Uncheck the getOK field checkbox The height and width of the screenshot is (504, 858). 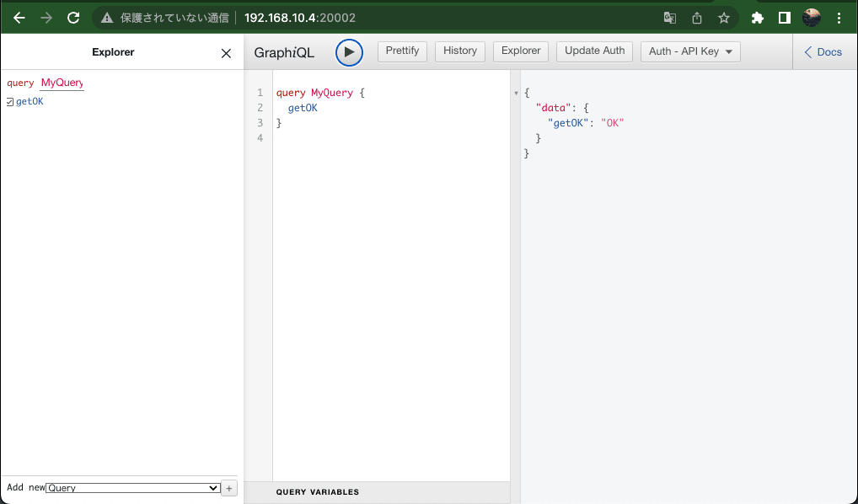(10, 102)
